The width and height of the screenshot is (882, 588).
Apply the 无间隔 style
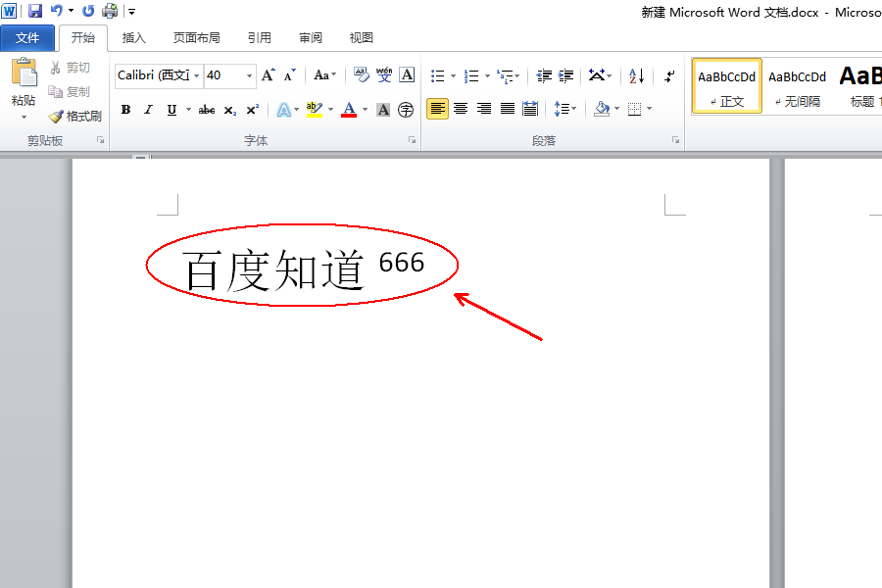[798, 86]
